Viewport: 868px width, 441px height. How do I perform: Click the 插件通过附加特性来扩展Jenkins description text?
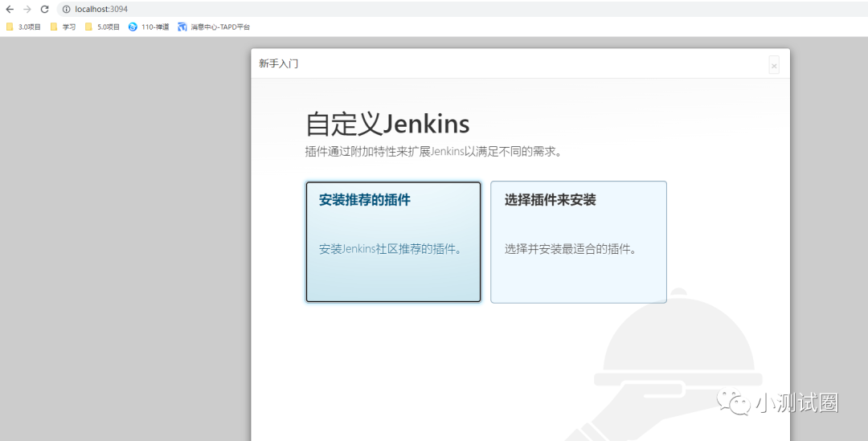click(x=433, y=152)
